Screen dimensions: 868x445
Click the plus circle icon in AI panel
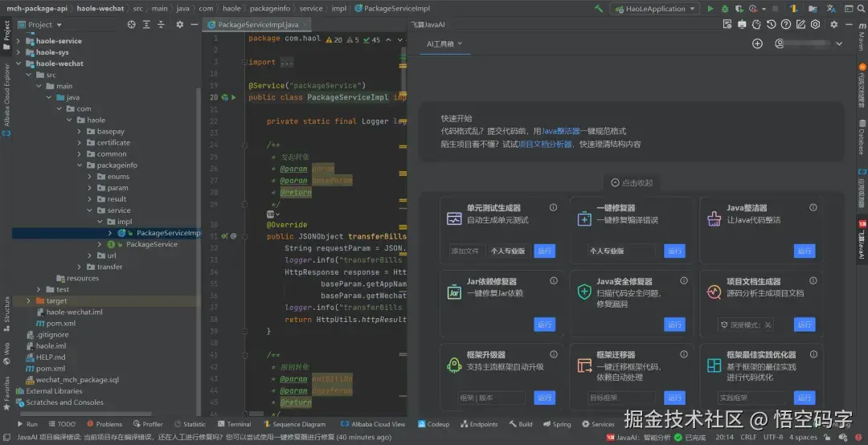[757, 43]
